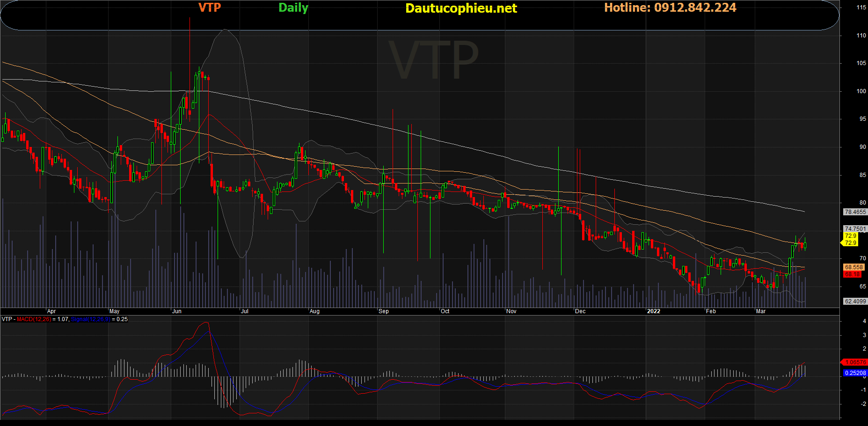Click the 90 price axis value
This screenshot has height=426, width=868.
point(862,147)
